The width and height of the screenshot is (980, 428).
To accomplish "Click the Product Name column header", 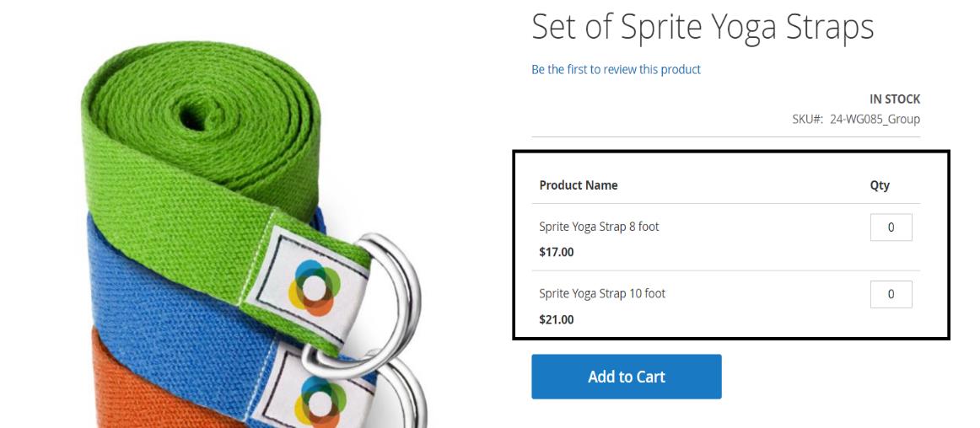I will tap(579, 185).
